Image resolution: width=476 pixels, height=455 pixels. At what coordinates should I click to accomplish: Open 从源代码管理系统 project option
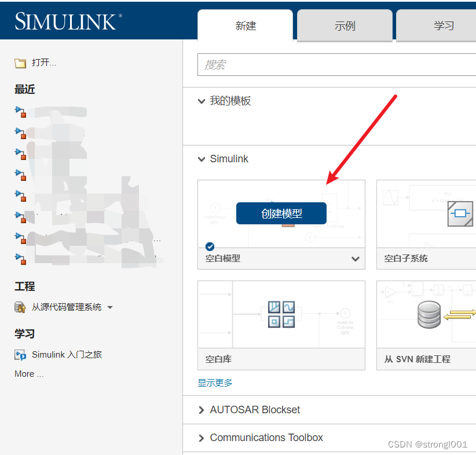coord(67,307)
